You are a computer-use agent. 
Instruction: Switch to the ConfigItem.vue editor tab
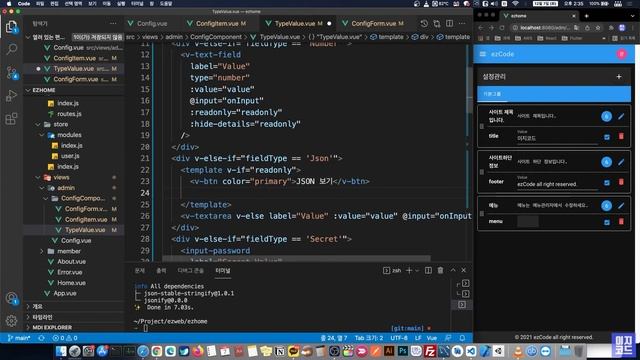217,24
